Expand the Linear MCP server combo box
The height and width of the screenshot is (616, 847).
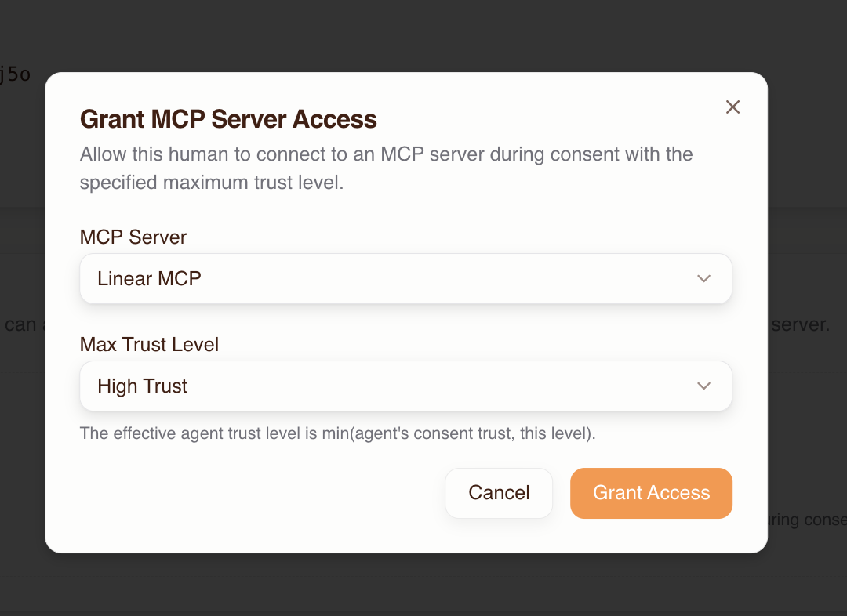click(x=405, y=278)
